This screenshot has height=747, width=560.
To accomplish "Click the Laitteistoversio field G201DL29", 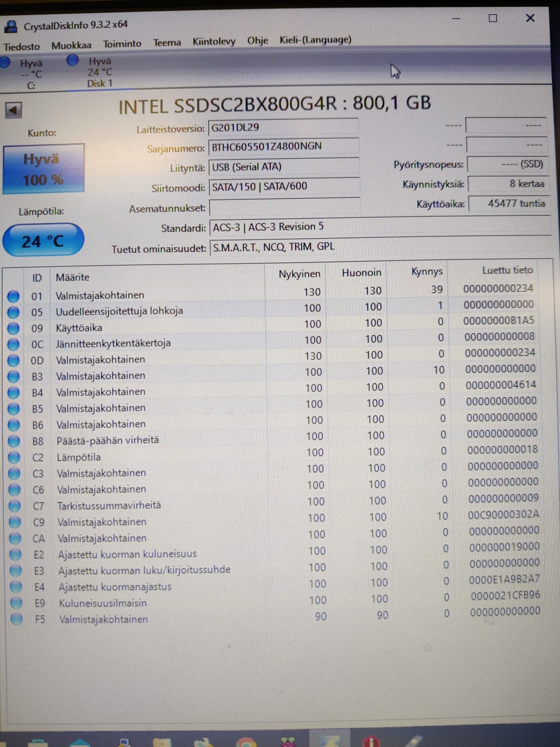I will tap(283, 128).
